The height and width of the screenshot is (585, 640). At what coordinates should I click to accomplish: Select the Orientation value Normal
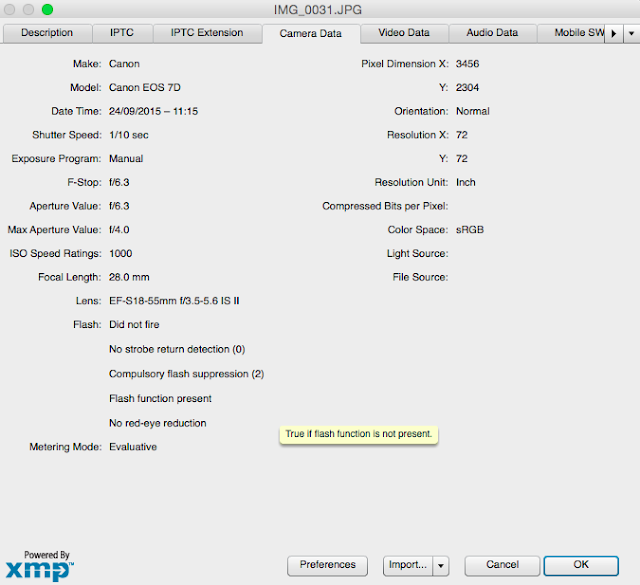pyautogui.click(x=473, y=111)
